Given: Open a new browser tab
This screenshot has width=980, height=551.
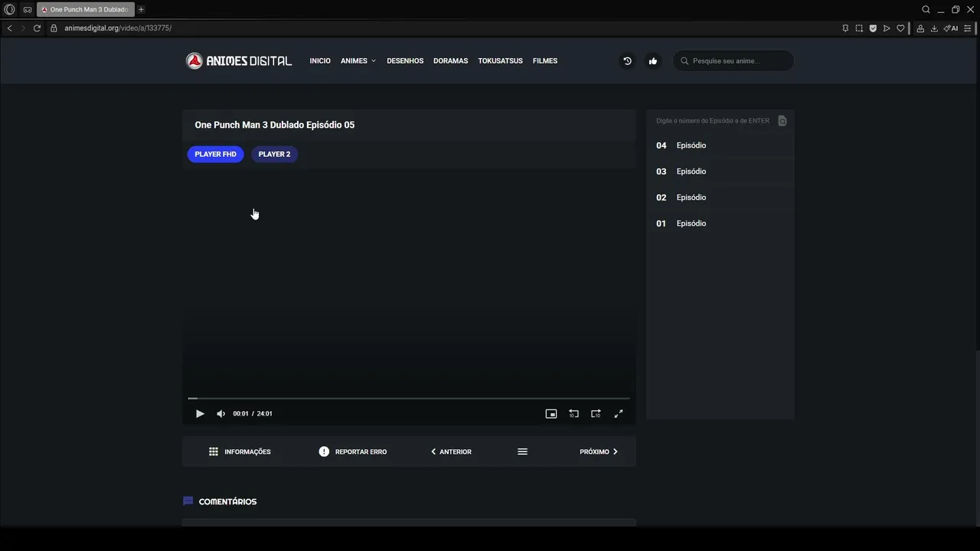Looking at the screenshot, I should [x=141, y=9].
